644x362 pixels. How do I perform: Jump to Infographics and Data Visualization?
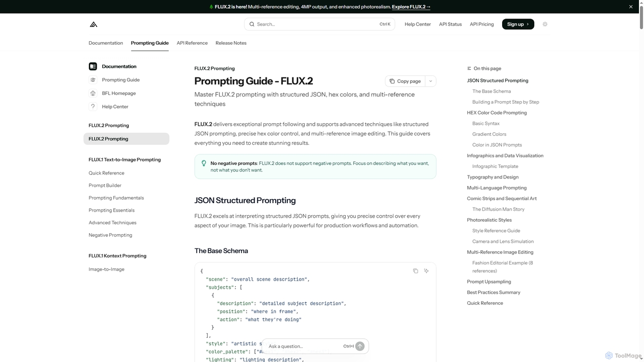pos(505,156)
